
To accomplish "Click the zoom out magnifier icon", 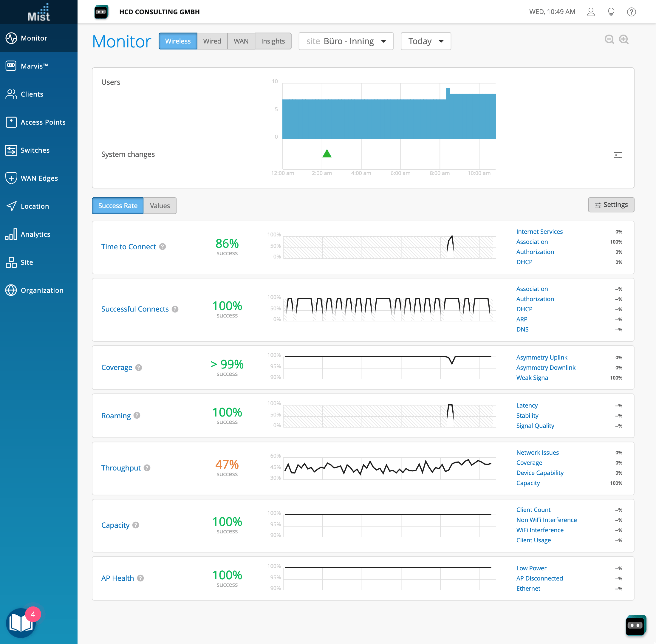I will 609,40.
